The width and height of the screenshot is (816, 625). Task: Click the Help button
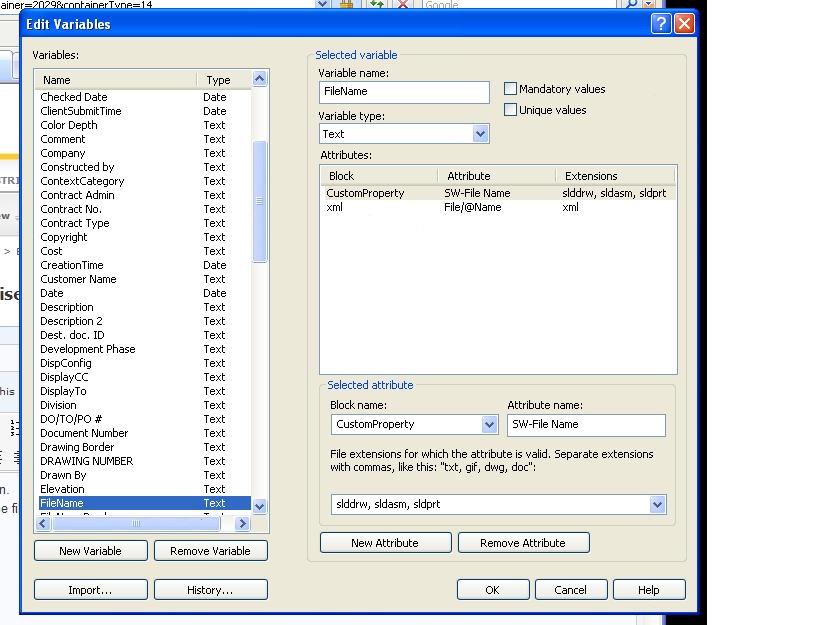pyautogui.click(x=649, y=590)
